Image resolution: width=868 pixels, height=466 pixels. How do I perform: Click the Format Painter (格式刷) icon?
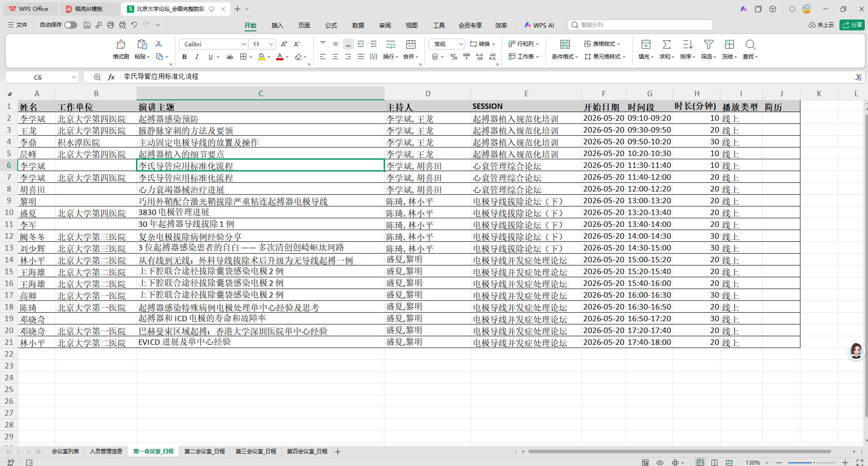click(x=121, y=44)
